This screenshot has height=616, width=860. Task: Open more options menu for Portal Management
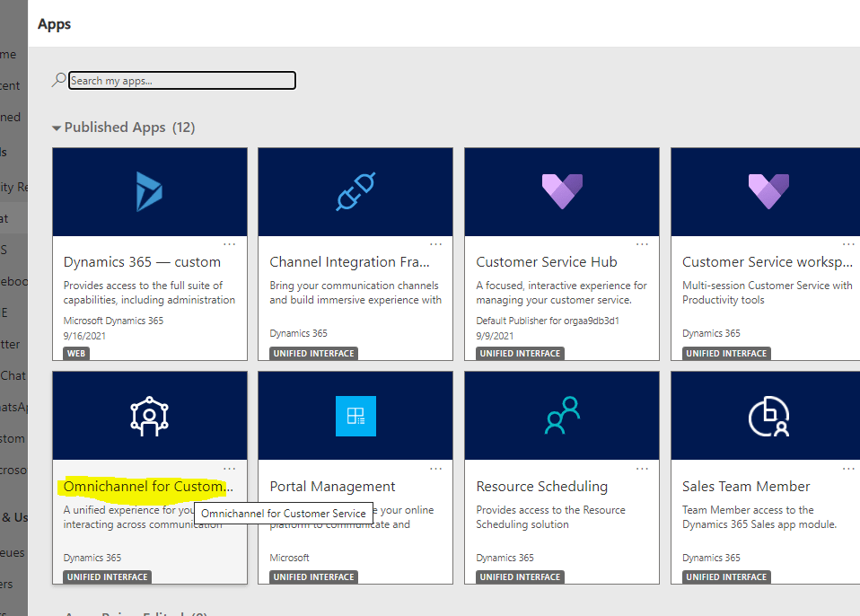436,468
